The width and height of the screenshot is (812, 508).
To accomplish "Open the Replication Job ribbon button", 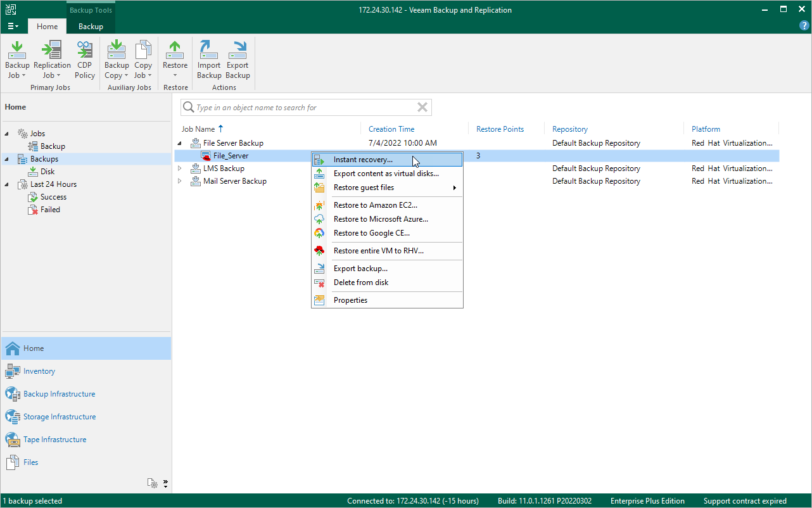I will coord(52,60).
